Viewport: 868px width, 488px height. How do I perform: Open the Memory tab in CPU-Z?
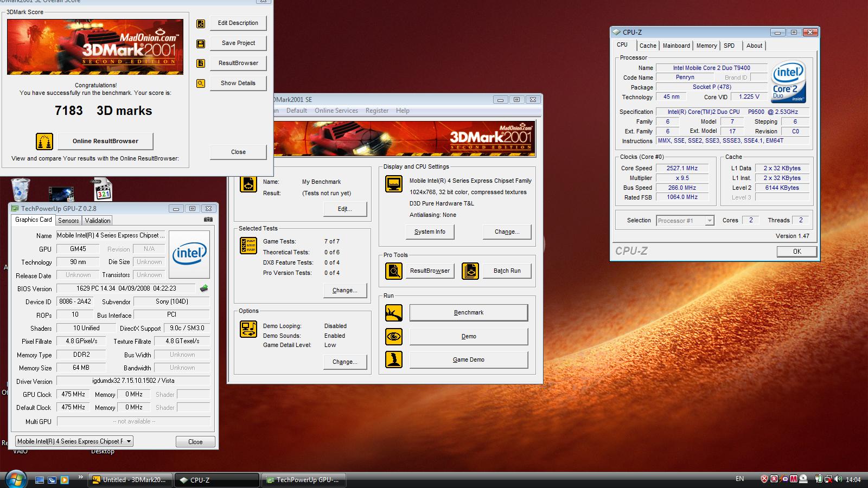pyautogui.click(x=706, y=46)
